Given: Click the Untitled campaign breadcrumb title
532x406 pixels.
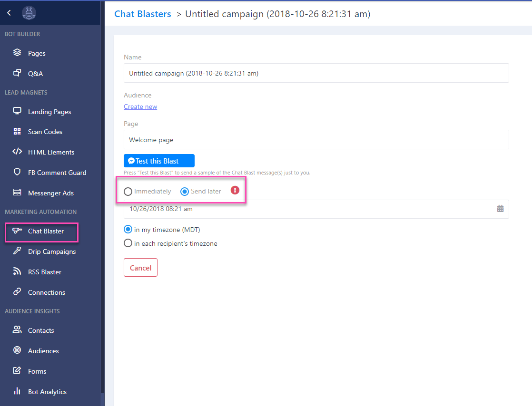Looking at the screenshot, I should [277, 14].
